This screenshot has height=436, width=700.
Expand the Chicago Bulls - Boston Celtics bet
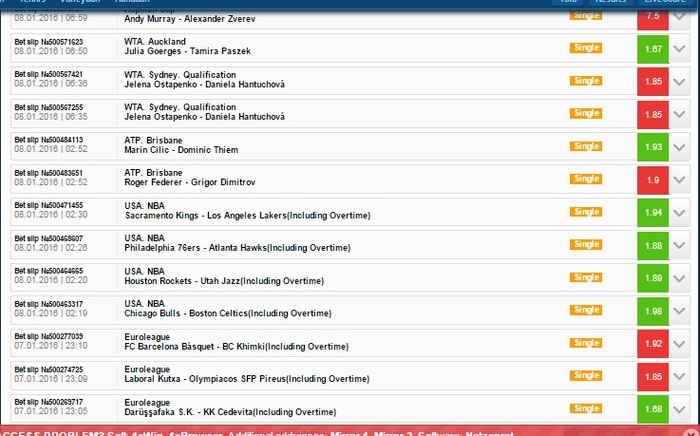pos(679,311)
